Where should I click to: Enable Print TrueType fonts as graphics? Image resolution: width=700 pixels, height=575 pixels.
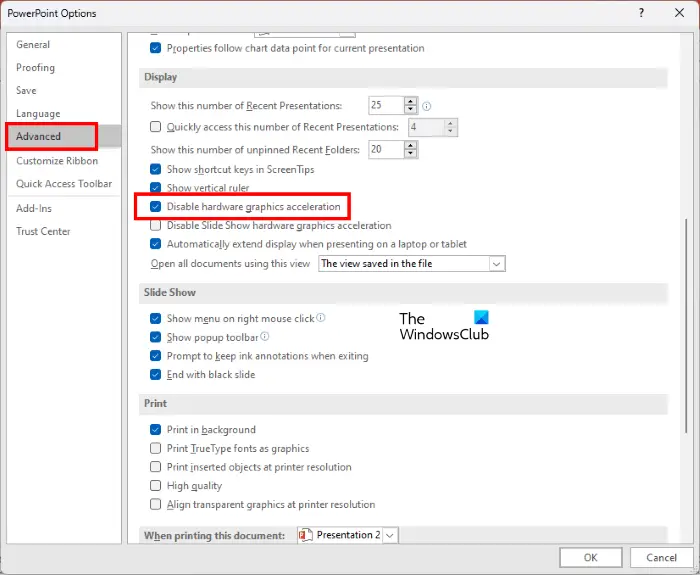tap(155, 448)
